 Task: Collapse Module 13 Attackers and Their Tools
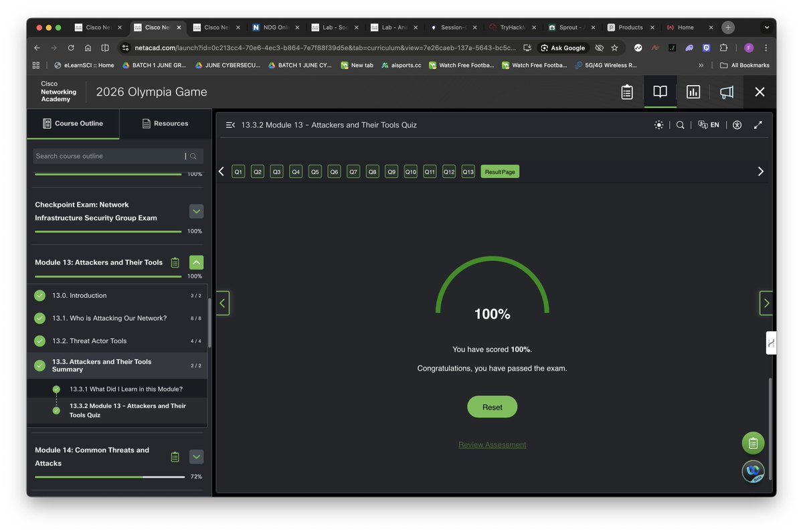196,262
